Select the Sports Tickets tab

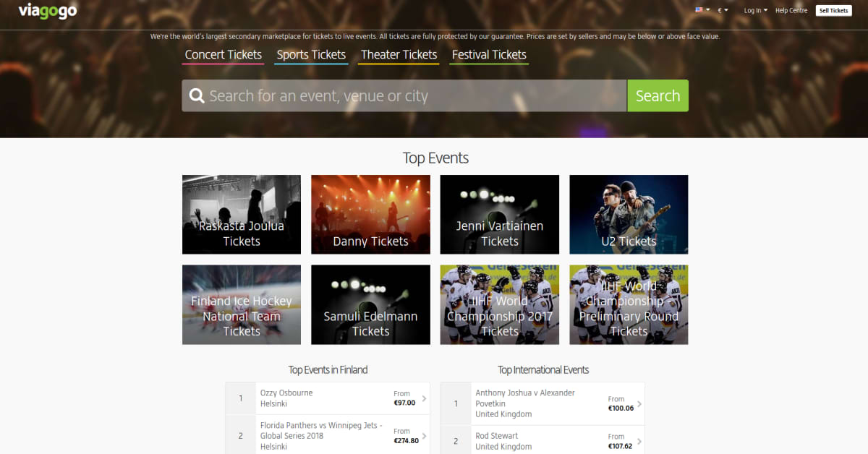click(x=311, y=55)
